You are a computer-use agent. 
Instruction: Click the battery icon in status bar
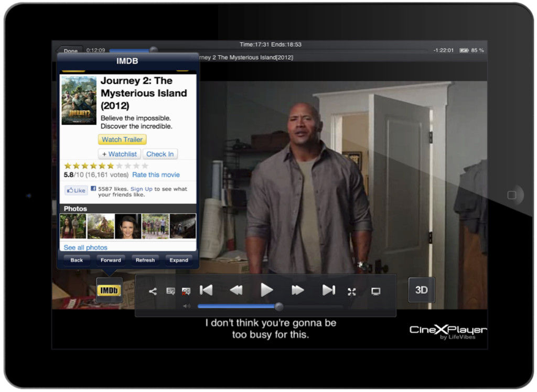(464, 50)
